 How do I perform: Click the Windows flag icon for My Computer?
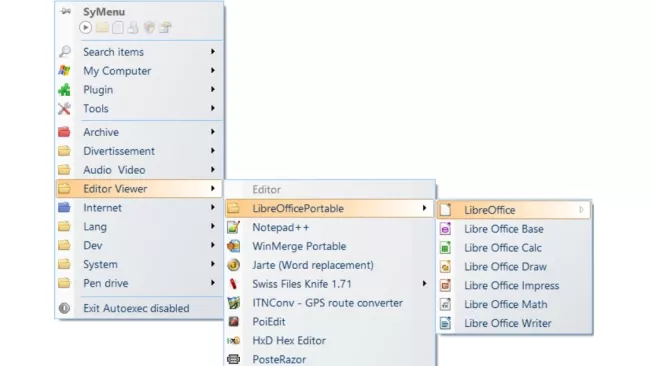click(x=64, y=70)
